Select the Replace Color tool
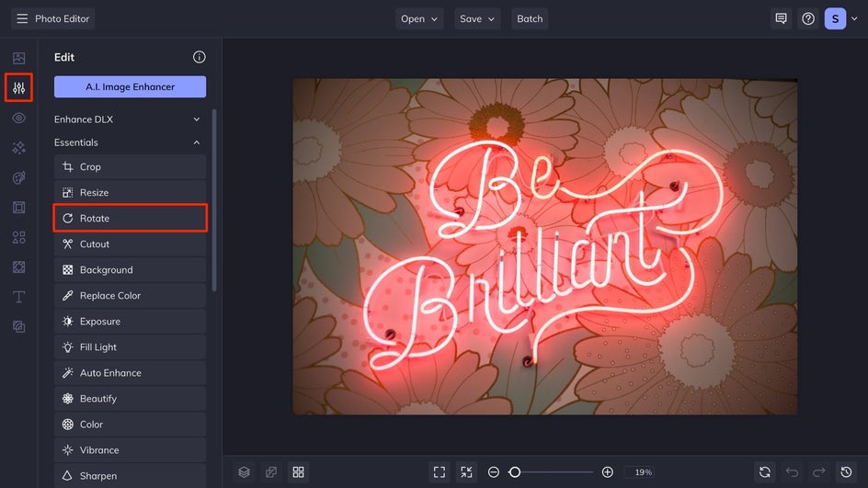The width and height of the screenshot is (868, 488). [x=130, y=296]
